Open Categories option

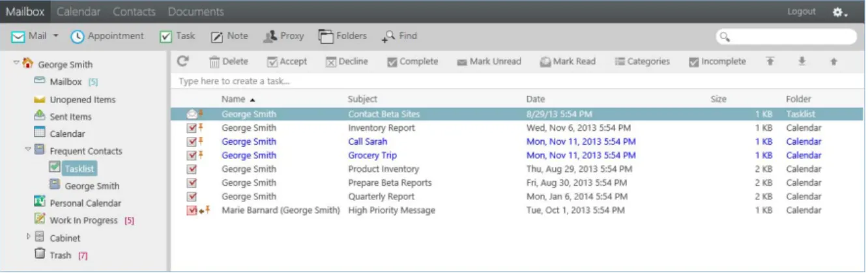coord(643,61)
